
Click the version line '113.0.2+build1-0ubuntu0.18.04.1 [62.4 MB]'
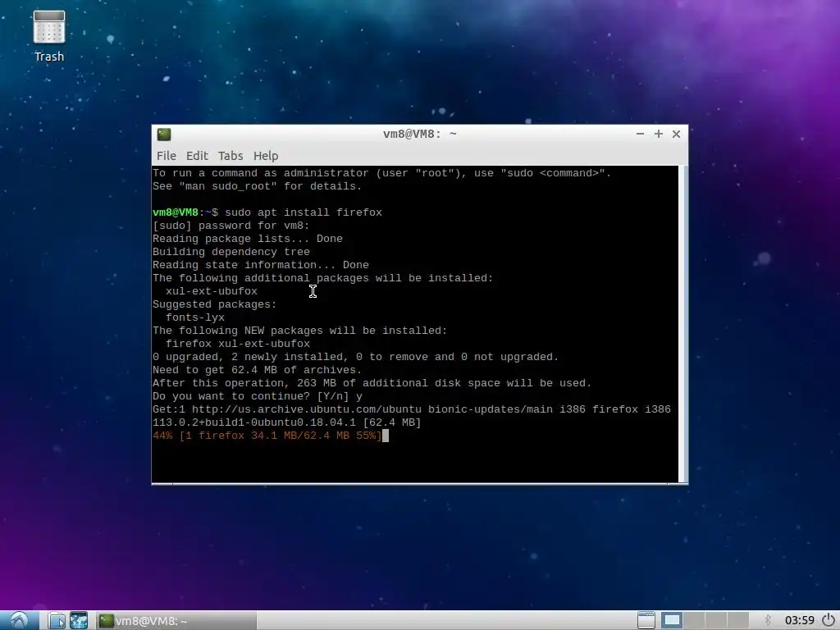point(286,422)
